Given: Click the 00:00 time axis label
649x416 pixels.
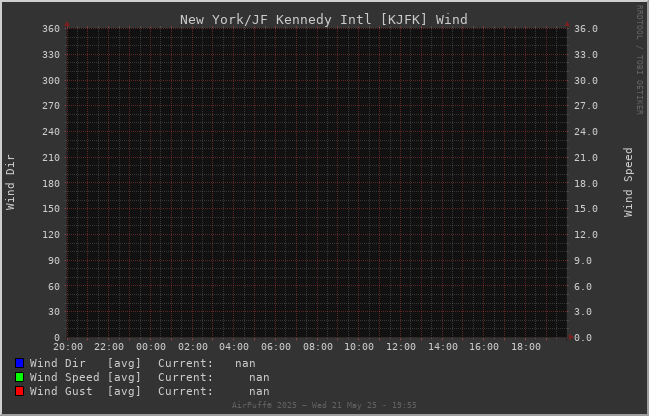Looking at the screenshot, I should 151,346.
